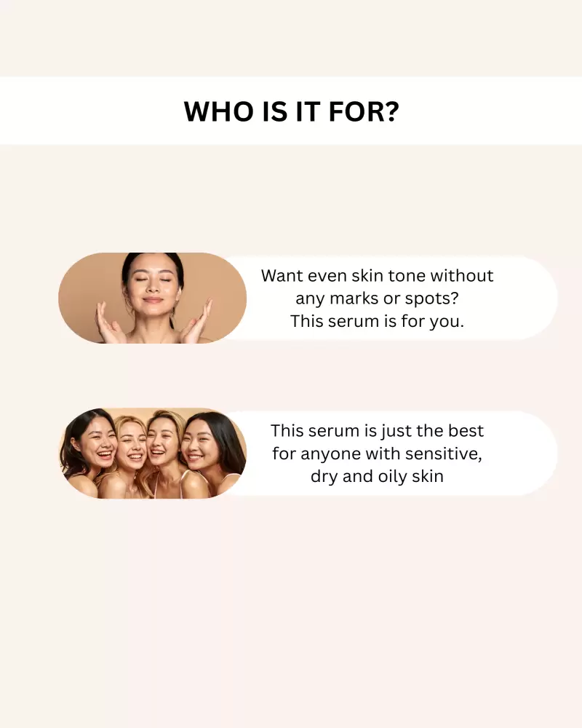
Task: Click the "WHO IS IT FOR?" heading
Action: point(292,111)
